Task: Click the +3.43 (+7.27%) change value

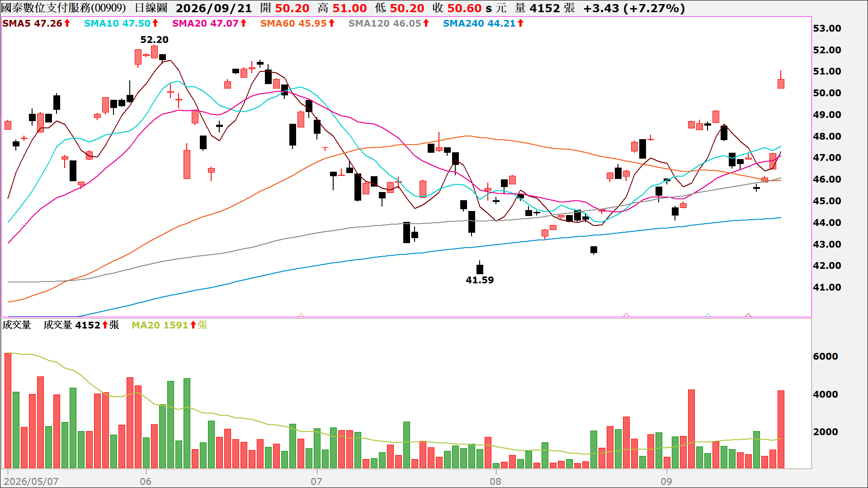Action: [634, 8]
